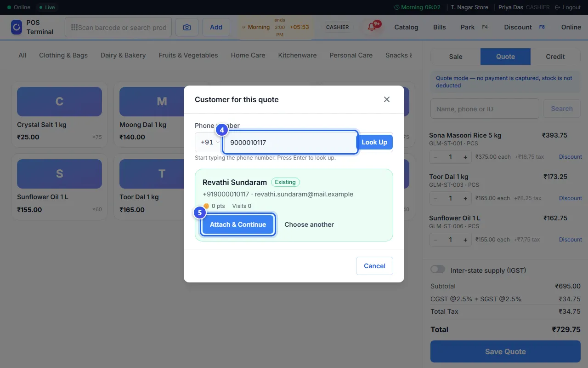Click the POS Terminal logo icon
The width and height of the screenshot is (588, 368).
17,27
